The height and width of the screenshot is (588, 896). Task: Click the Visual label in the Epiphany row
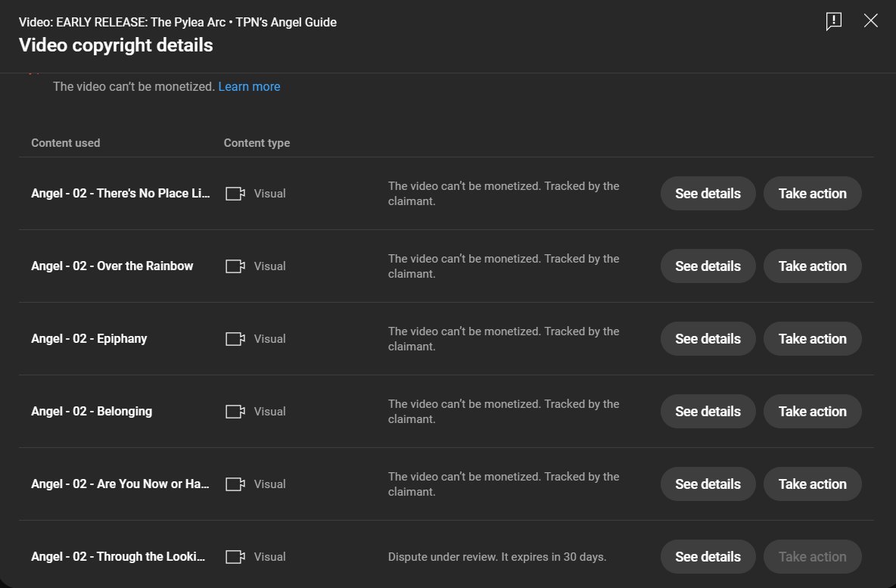[x=269, y=338]
